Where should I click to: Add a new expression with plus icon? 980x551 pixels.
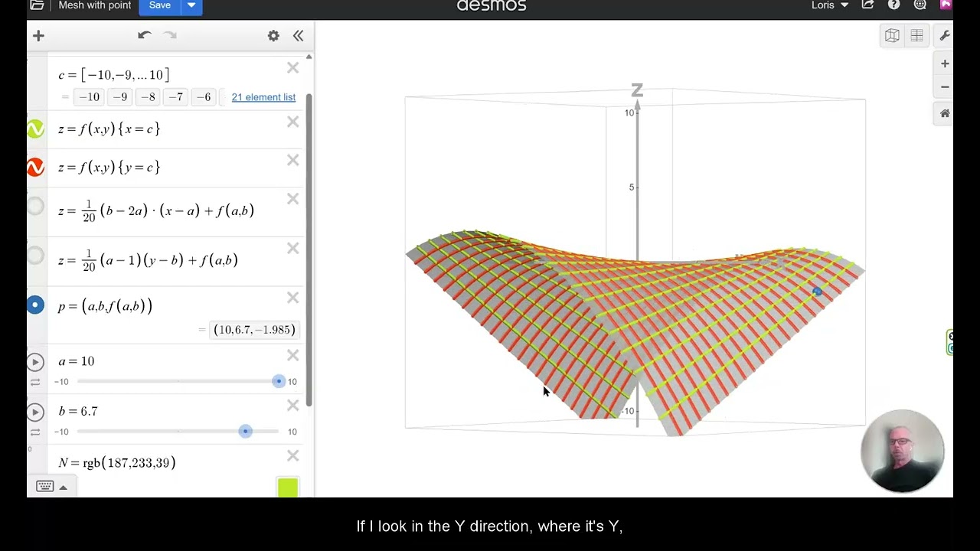click(39, 35)
